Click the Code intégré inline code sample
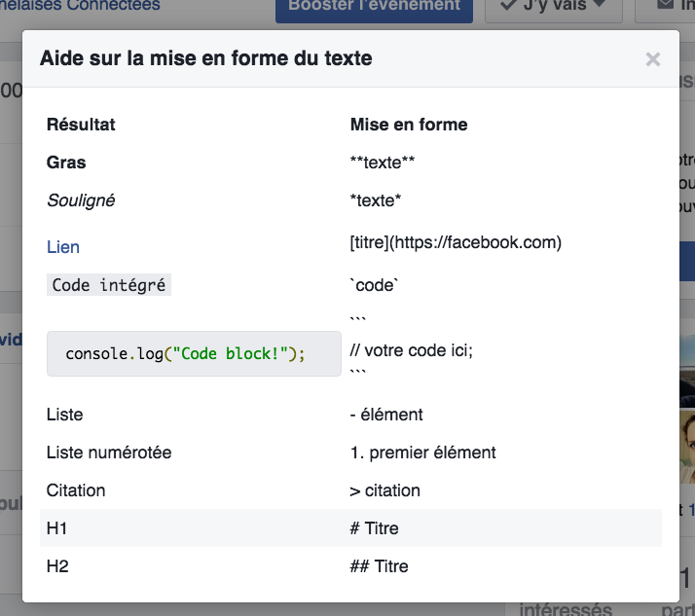 109,285
